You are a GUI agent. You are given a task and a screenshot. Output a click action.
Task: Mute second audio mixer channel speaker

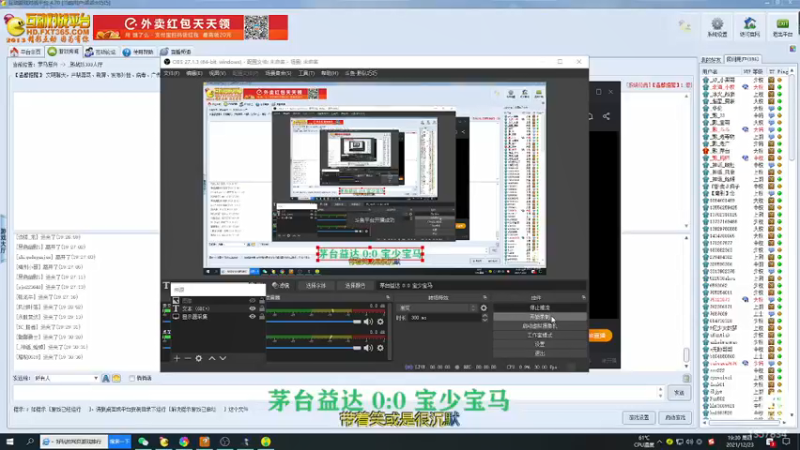pos(368,348)
